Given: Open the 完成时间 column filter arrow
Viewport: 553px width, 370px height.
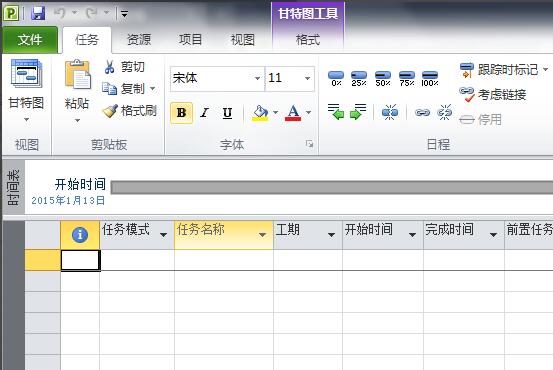Looking at the screenshot, I should (493, 235).
